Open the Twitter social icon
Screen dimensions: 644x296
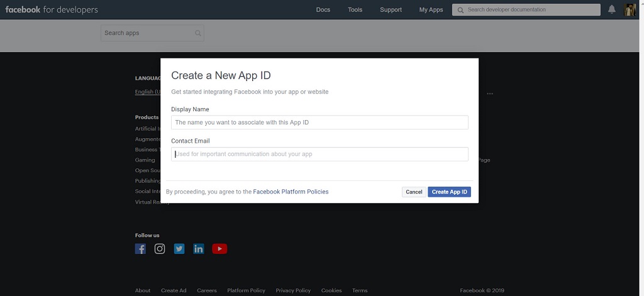(x=179, y=249)
